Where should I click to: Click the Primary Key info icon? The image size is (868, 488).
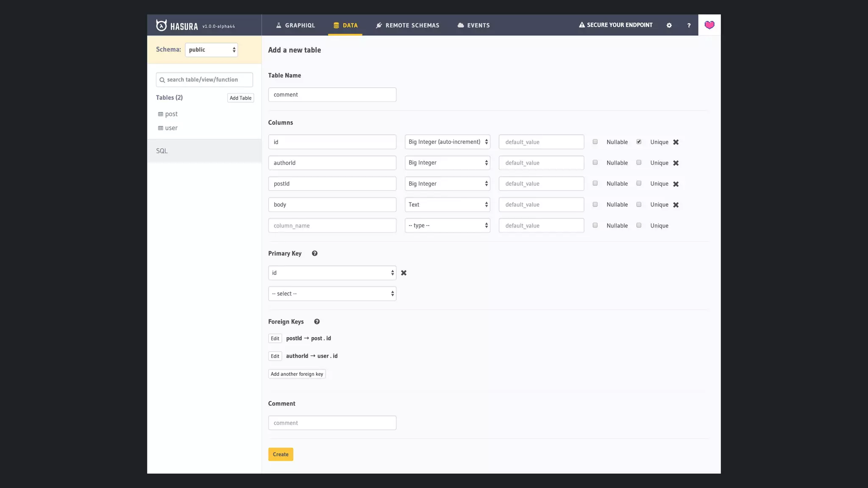(314, 254)
